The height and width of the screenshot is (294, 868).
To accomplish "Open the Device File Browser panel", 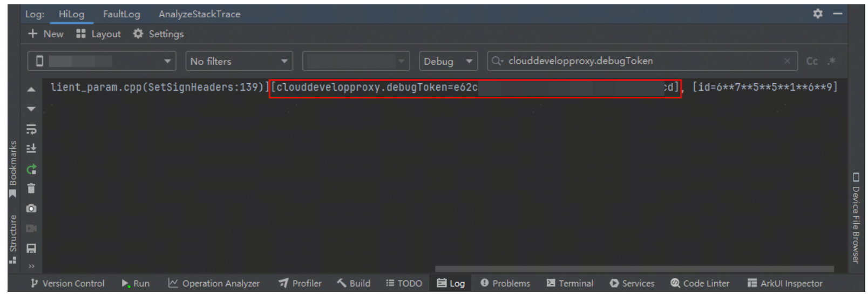I will pos(856,218).
